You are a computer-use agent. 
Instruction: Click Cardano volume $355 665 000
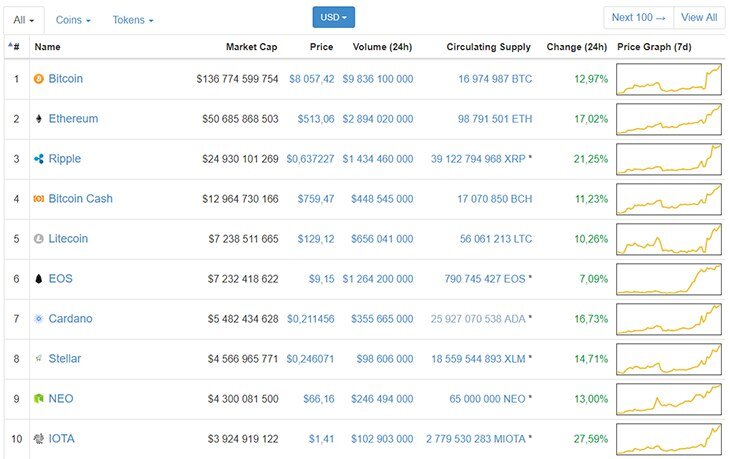[382, 319]
